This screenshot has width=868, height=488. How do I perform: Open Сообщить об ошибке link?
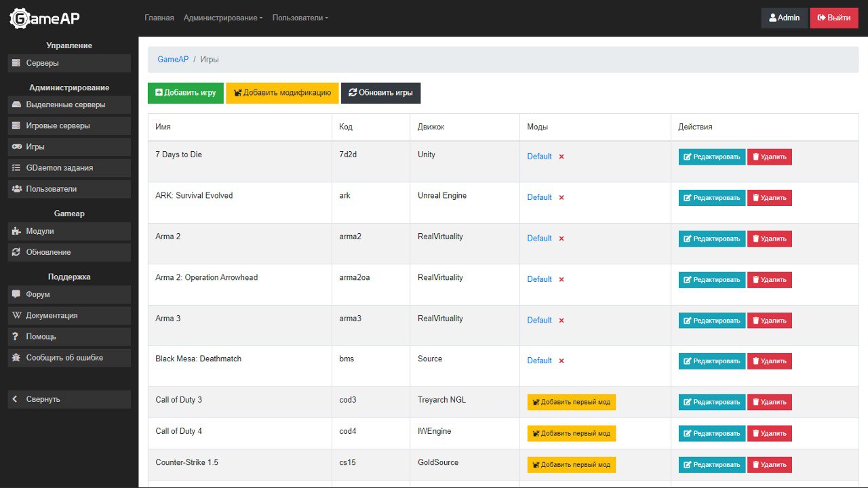tap(69, 358)
